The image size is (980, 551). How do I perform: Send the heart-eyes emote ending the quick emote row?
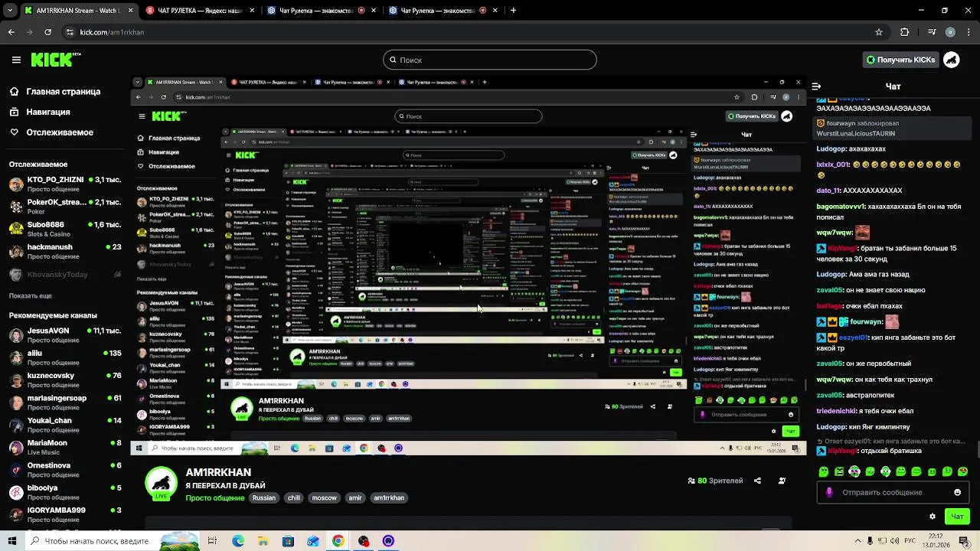click(x=963, y=471)
